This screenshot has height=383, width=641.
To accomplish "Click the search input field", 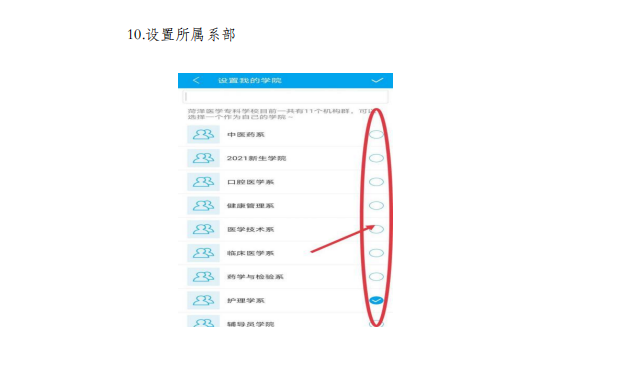I will [285, 97].
